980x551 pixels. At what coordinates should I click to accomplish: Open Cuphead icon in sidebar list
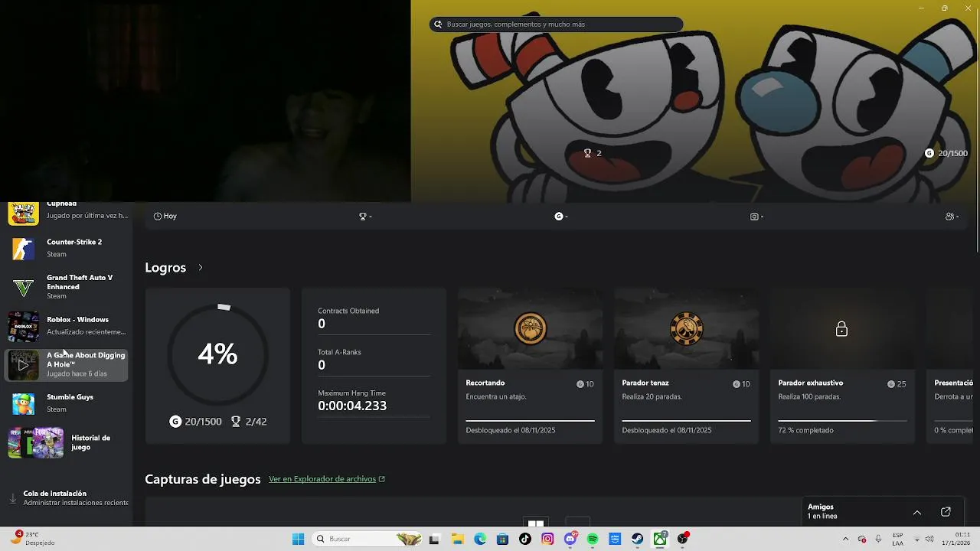click(23, 213)
